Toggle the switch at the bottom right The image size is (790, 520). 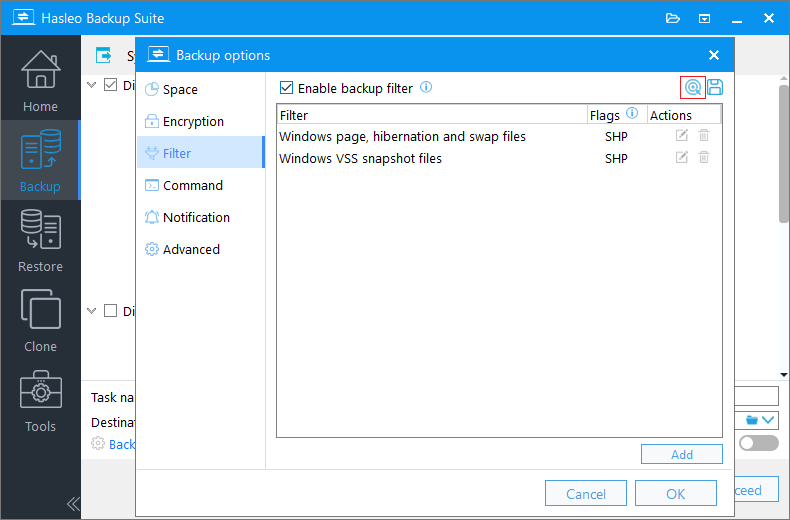click(759, 443)
